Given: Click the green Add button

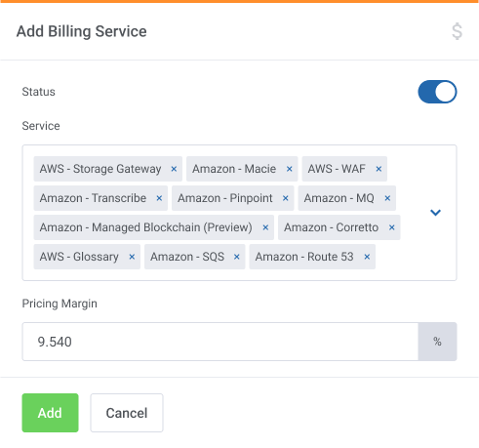Looking at the screenshot, I should point(50,413).
